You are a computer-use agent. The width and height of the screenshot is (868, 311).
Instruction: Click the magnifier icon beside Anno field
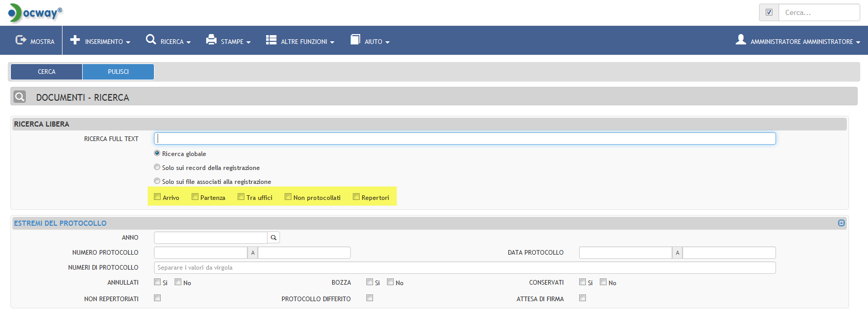coord(273,238)
